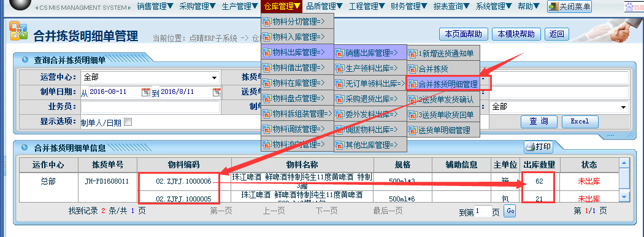
Task: Open calendar picker for start date
Action: pos(146,91)
